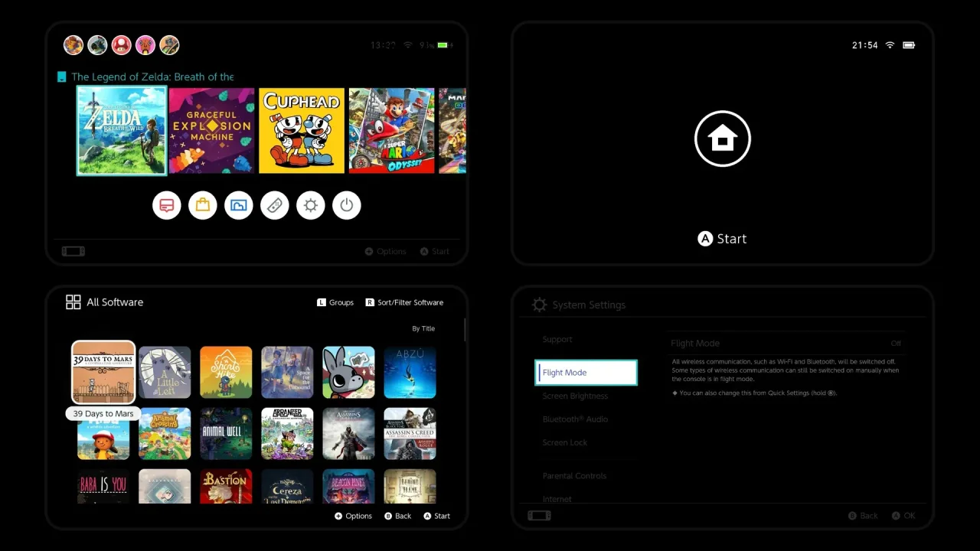Select Screen Brightness in settings sidebar

[x=575, y=396]
